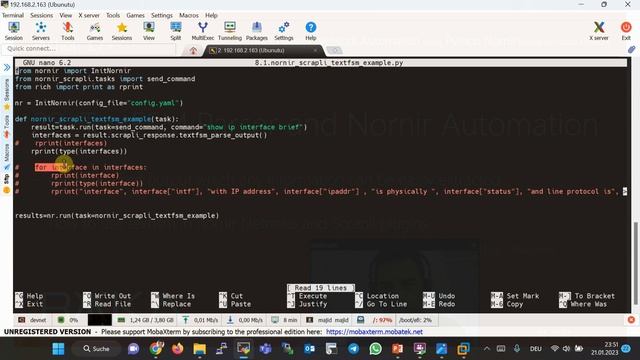Screen dimensions: 640x360
Task: Launch MultiExec from the toolbar
Action: pyautogui.click(x=202, y=31)
